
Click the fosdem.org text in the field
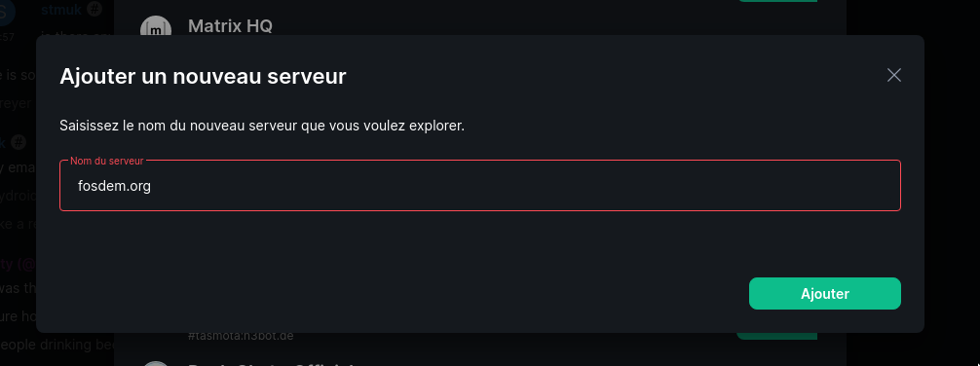click(114, 186)
